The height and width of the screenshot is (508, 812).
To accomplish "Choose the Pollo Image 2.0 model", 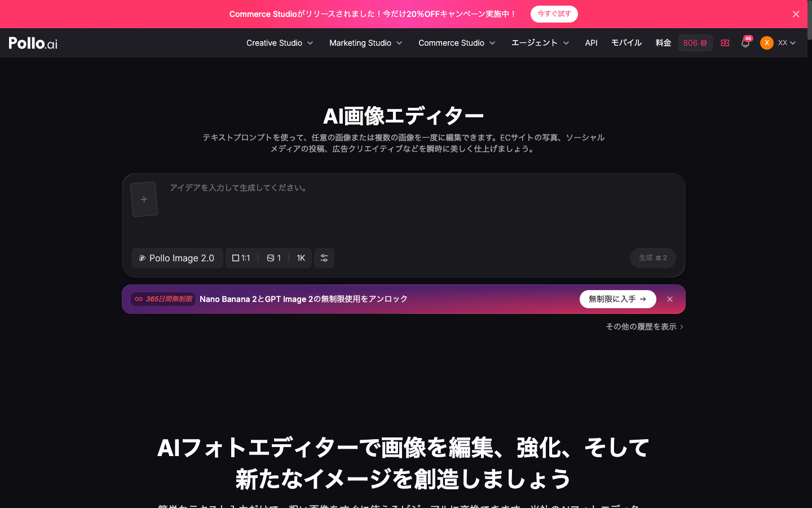I will pos(177,258).
